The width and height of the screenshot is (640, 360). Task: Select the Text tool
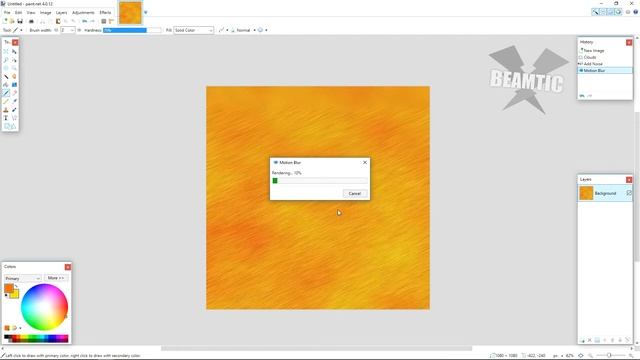click(6, 118)
